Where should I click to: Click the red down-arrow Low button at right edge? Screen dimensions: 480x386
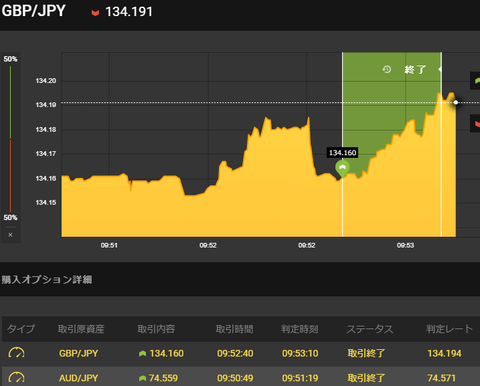pyautogui.click(x=476, y=123)
